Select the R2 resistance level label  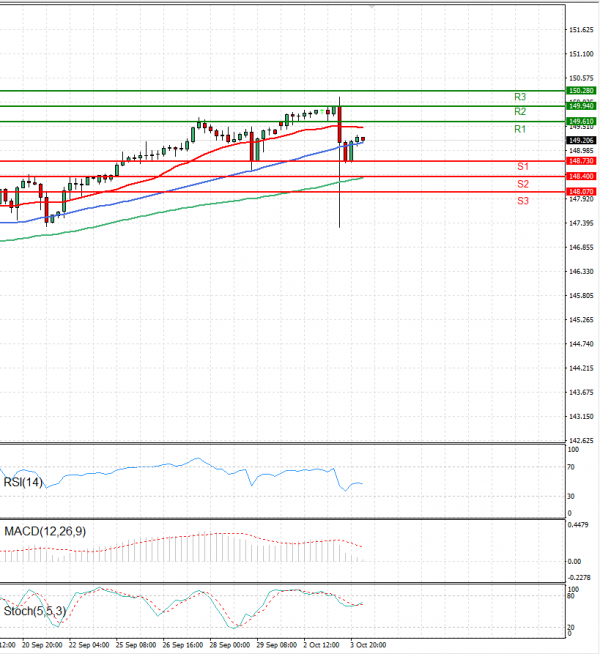[x=520, y=112]
